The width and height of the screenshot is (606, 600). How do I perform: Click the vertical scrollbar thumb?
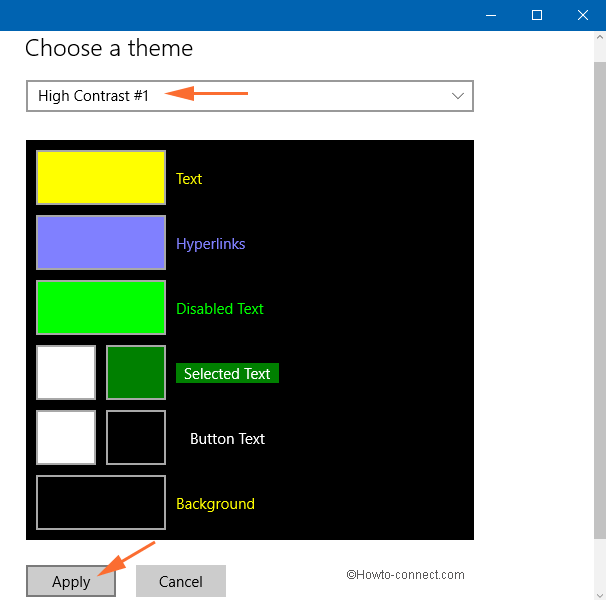click(x=600, y=300)
